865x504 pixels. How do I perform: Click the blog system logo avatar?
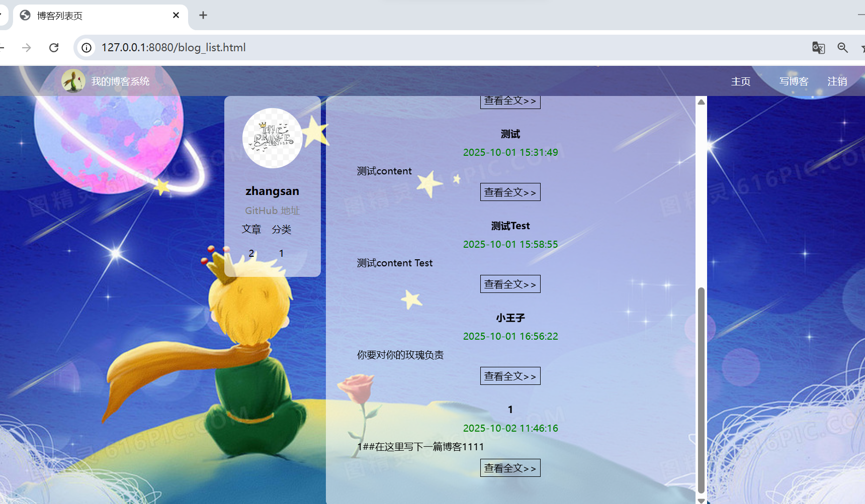73,81
